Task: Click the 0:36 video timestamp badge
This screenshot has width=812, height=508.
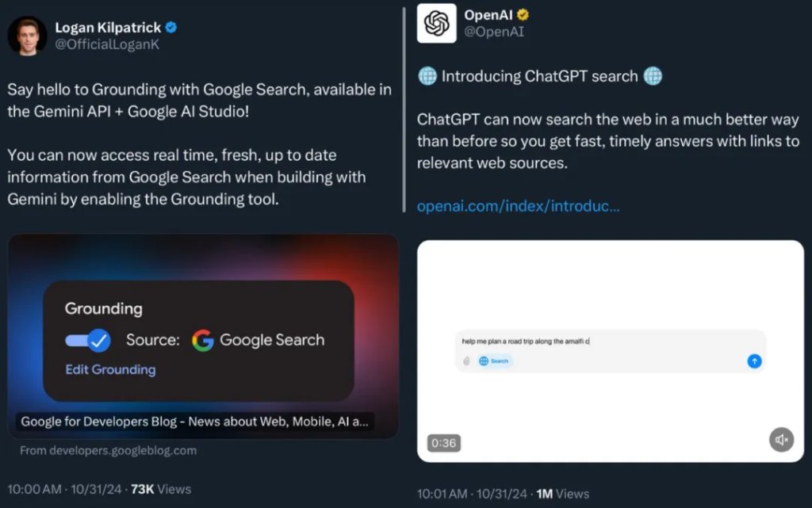Action: click(443, 444)
